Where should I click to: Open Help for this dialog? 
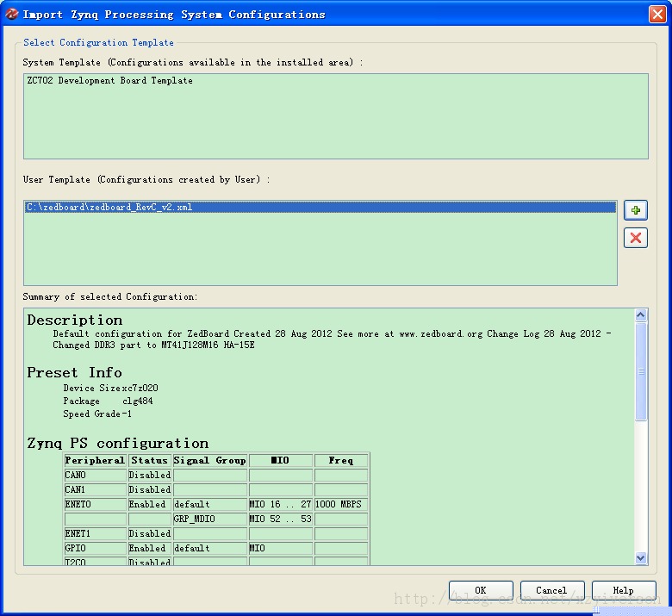tap(624, 590)
